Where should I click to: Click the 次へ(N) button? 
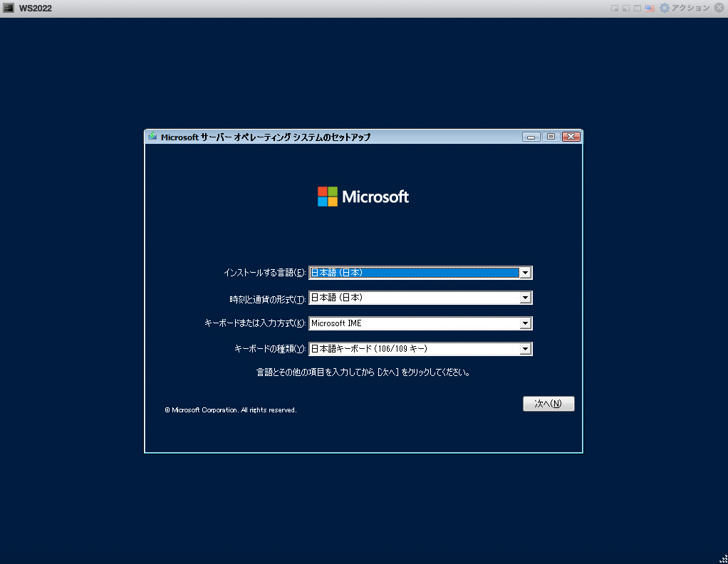pyautogui.click(x=548, y=403)
